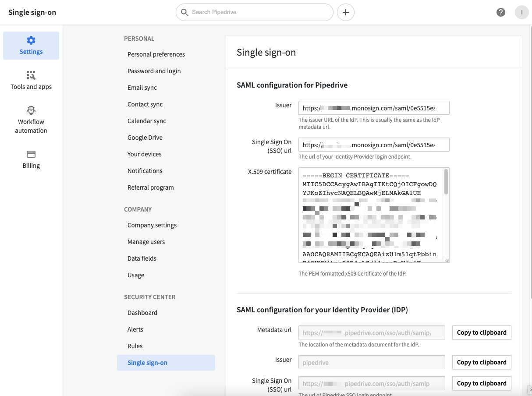The width and height of the screenshot is (532, 396).
Task: Open the user profile avatar
Action: pos(521,12)
